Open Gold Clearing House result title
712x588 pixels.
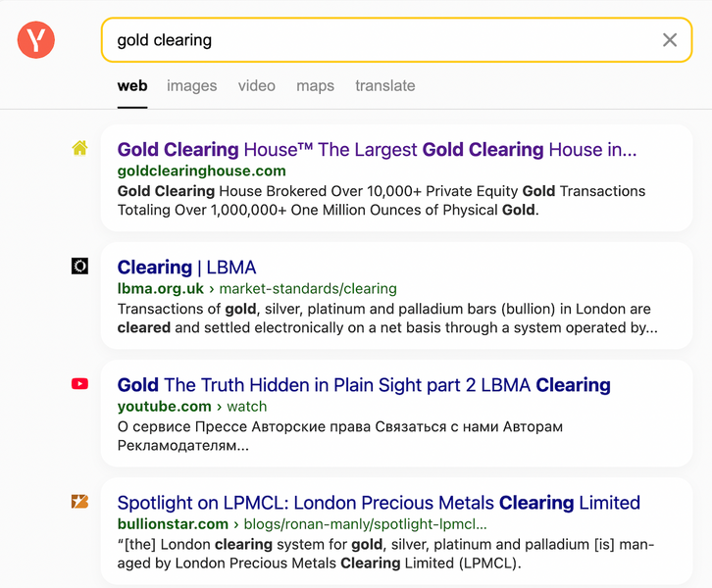point(377,150)
